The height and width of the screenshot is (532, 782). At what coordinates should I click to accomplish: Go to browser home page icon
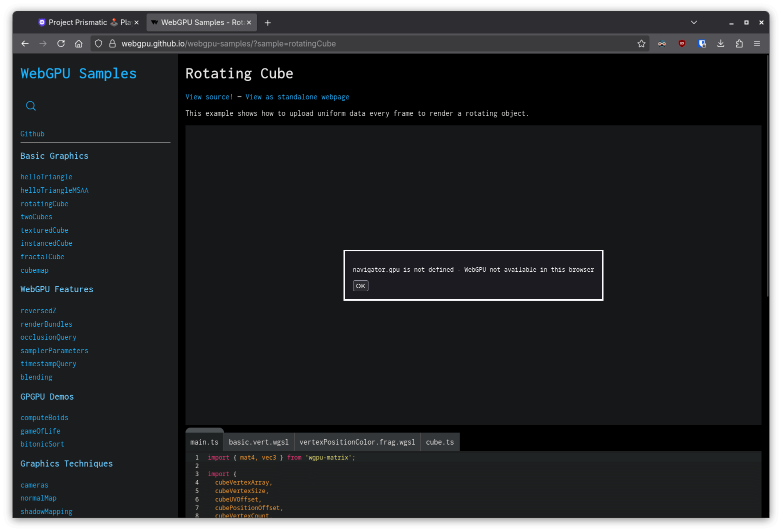[78, 43]
